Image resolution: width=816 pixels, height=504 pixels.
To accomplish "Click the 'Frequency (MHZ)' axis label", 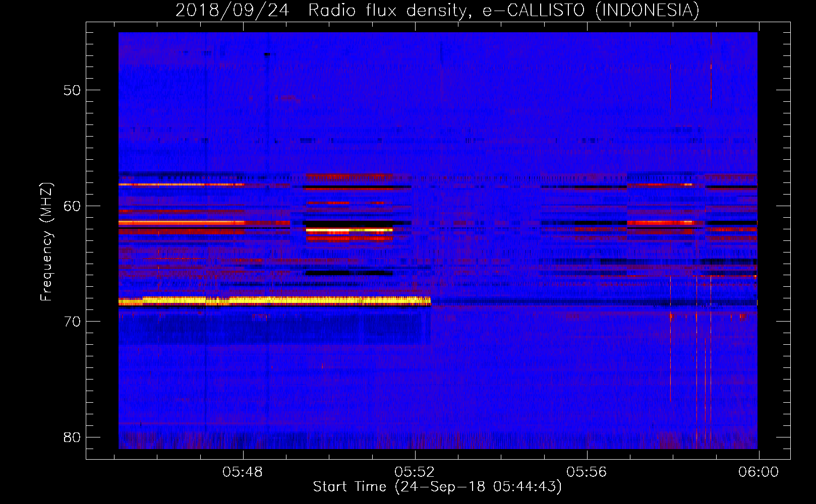I will (46, 242).
